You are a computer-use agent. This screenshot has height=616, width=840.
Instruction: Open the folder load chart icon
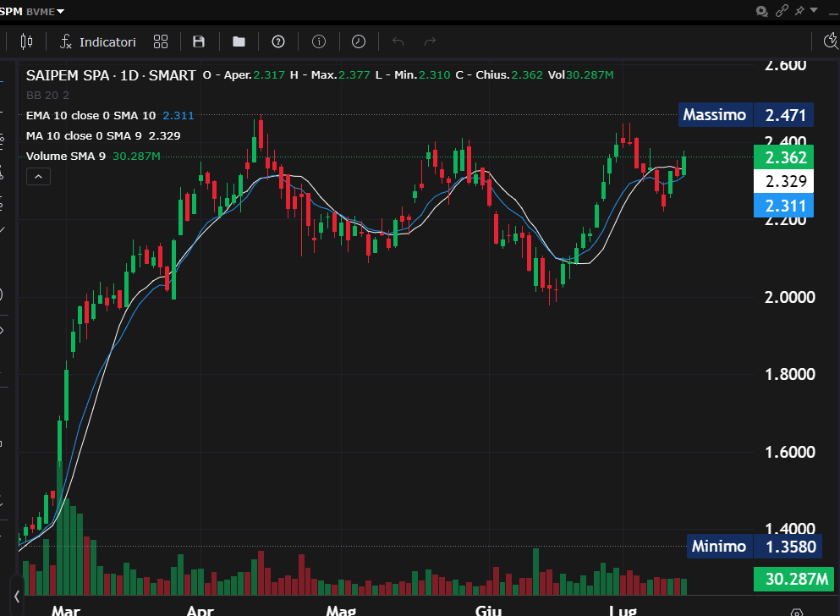point(239,41)
